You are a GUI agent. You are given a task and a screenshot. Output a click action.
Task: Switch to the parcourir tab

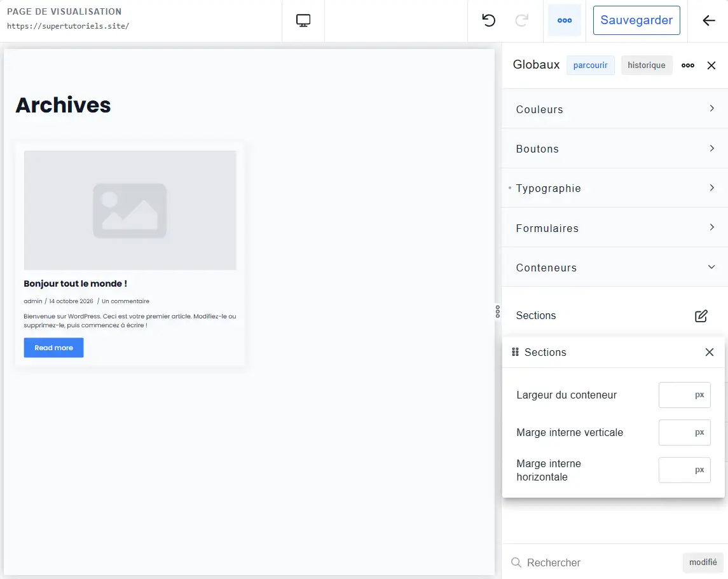[x=590, y=65]
